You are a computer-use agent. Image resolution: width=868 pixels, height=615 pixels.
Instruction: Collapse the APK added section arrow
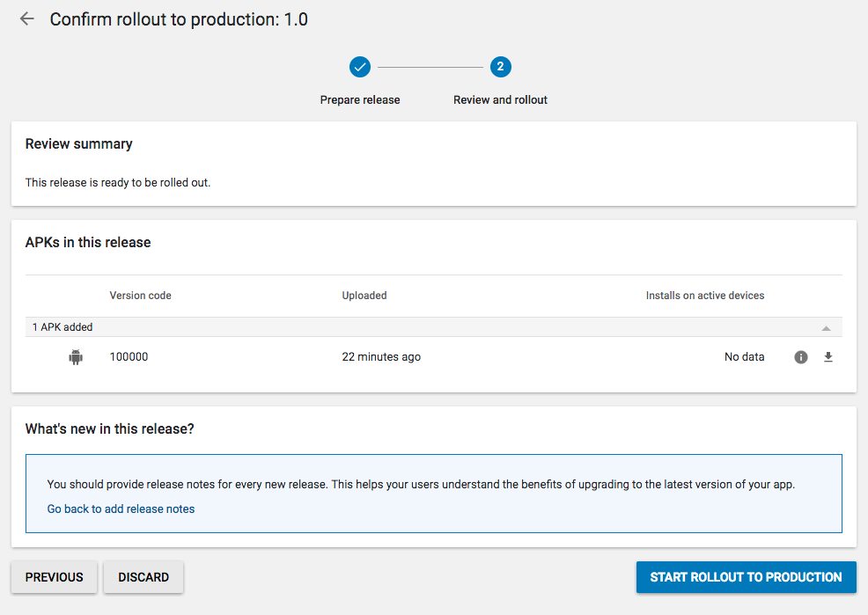point(826,328)
